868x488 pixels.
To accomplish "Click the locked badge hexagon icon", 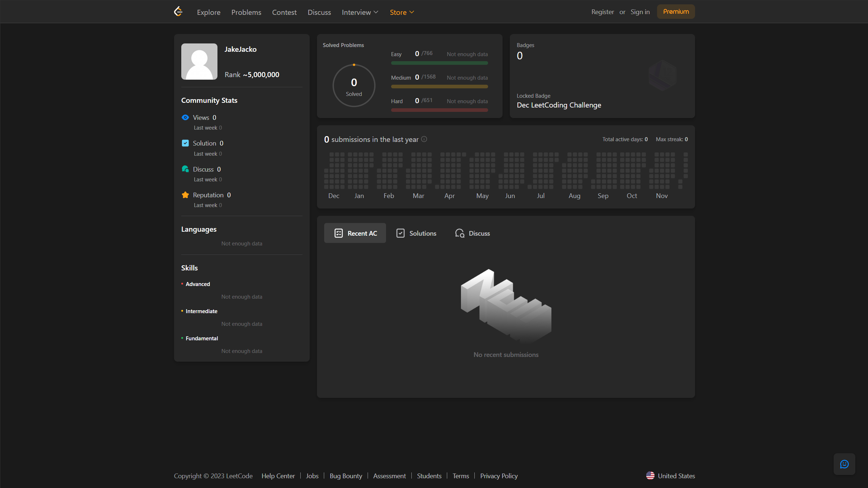I will tap(662, 75).
